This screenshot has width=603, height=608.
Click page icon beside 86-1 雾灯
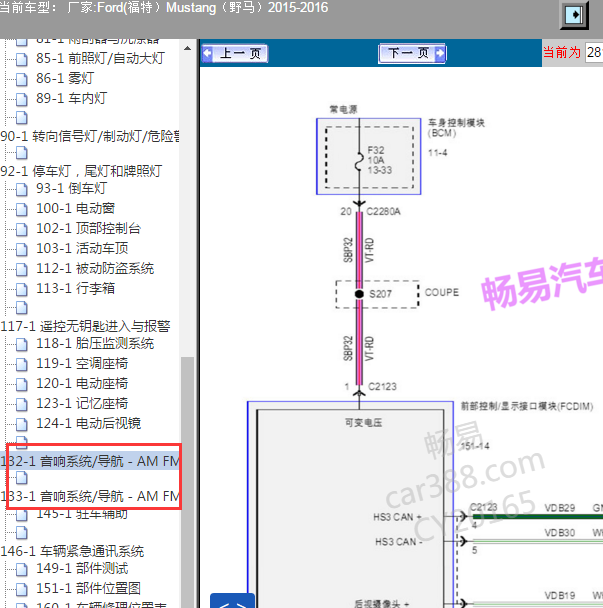tap(22, 79)
